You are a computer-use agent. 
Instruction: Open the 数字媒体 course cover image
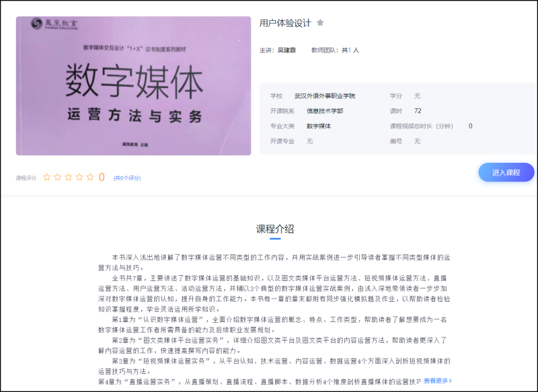[133, 86]
